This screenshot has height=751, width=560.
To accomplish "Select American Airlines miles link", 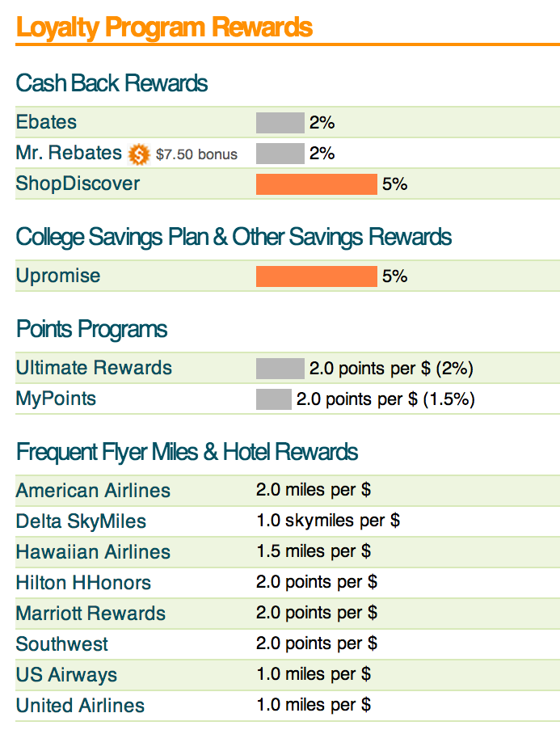I will tap(94, 491).
